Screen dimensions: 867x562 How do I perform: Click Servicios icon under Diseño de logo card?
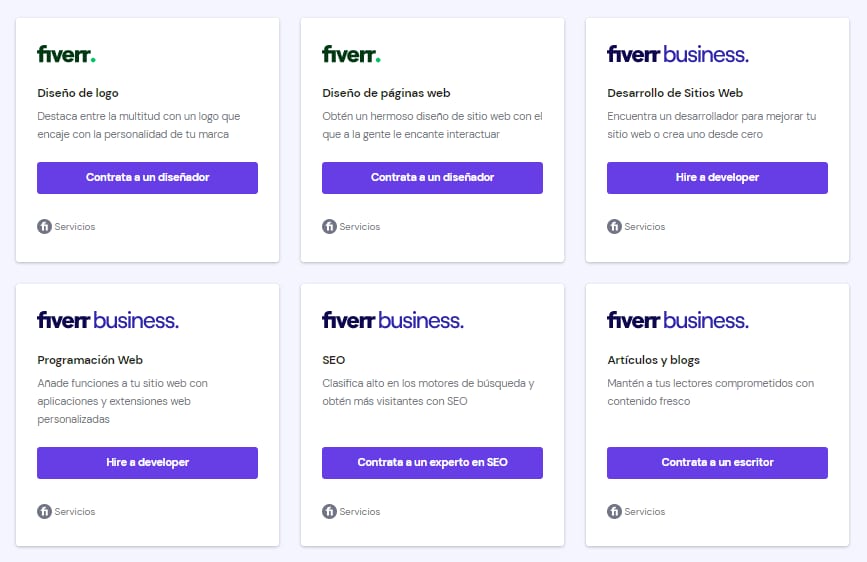[x=44, y=227]
